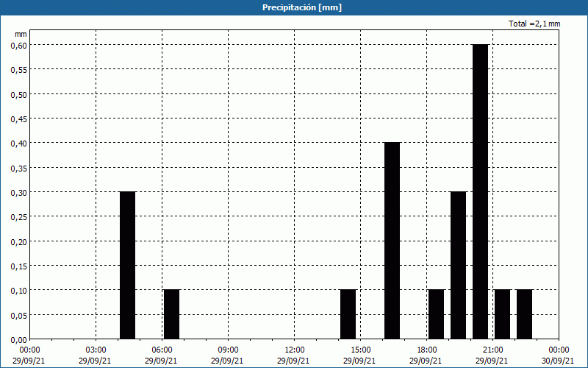
Task: Click the 0,60 y-axis label
Action: (19, 45)
